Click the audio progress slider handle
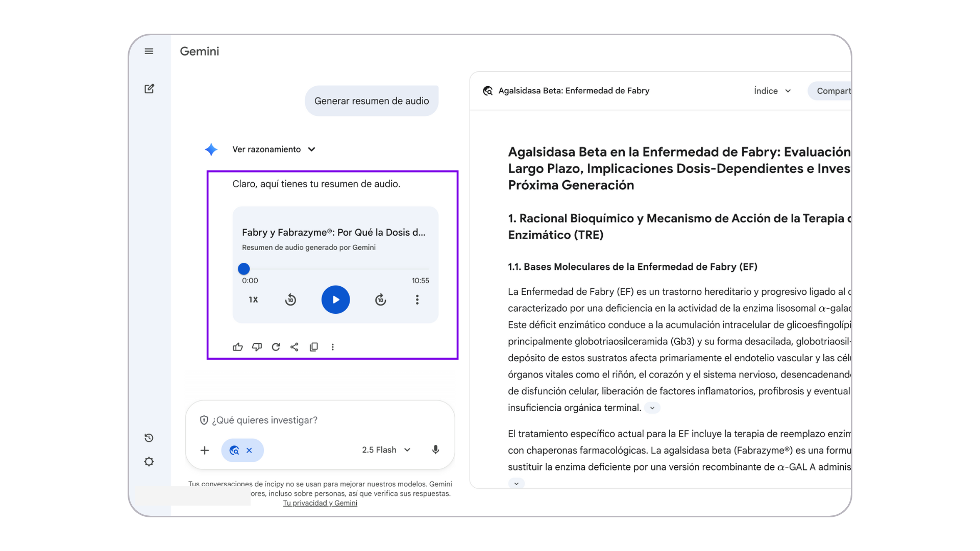The width and height of the screenshot is (980, 551). (244, 269)
